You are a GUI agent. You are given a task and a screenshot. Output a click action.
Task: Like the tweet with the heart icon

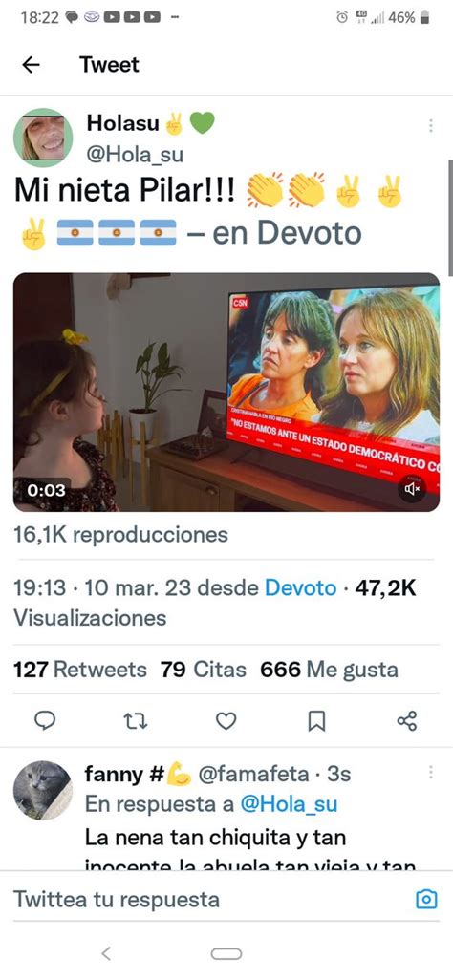[226, 721]
